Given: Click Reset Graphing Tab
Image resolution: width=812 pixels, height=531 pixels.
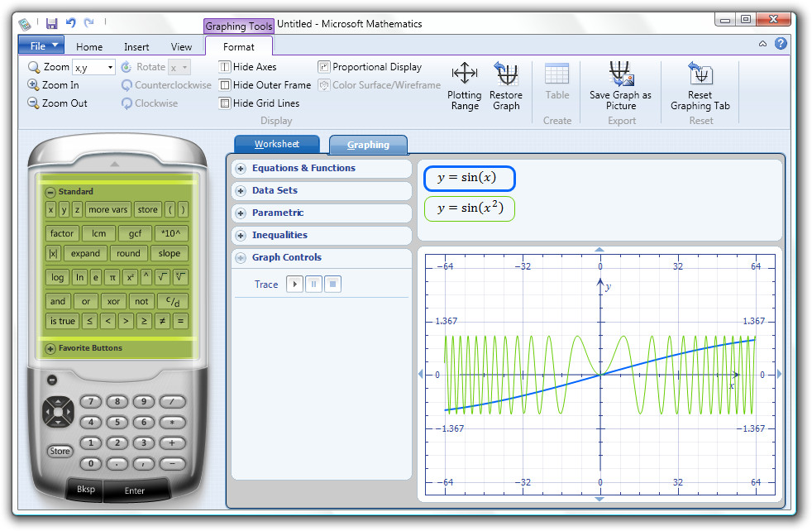Looking at the screenshot, I should 700,86.
